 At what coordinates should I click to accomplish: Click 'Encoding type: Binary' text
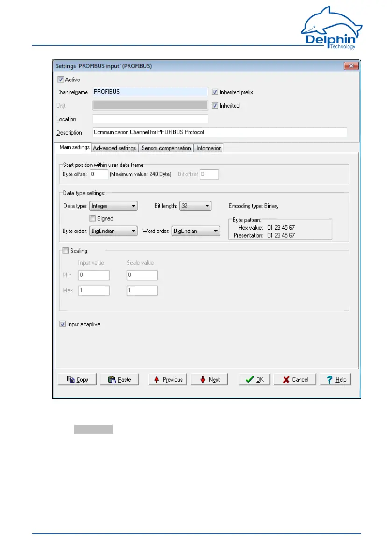pyautogui.click(x=254, y=206)
